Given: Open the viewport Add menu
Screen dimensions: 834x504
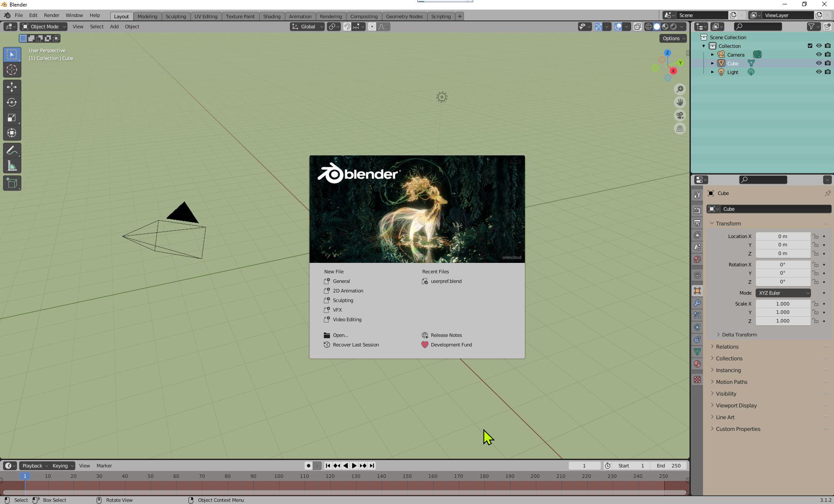Looking at the screenshot, I should tap(114, 27).
